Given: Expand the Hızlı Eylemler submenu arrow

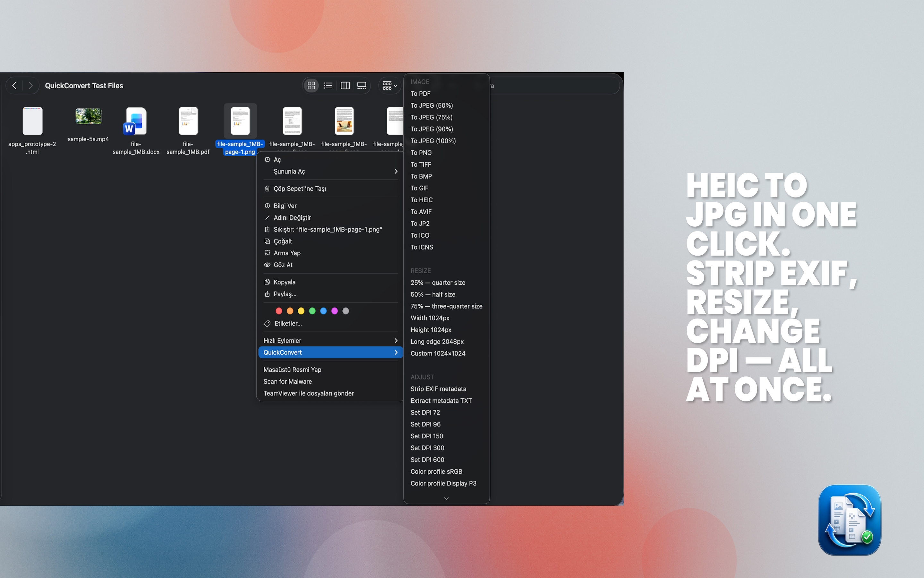Looking at the screenshot, I should point(396,341).
